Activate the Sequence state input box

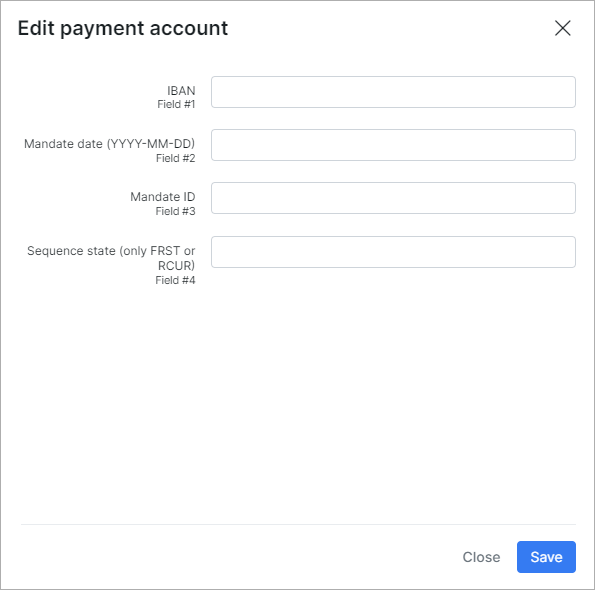tap(393, 252)
